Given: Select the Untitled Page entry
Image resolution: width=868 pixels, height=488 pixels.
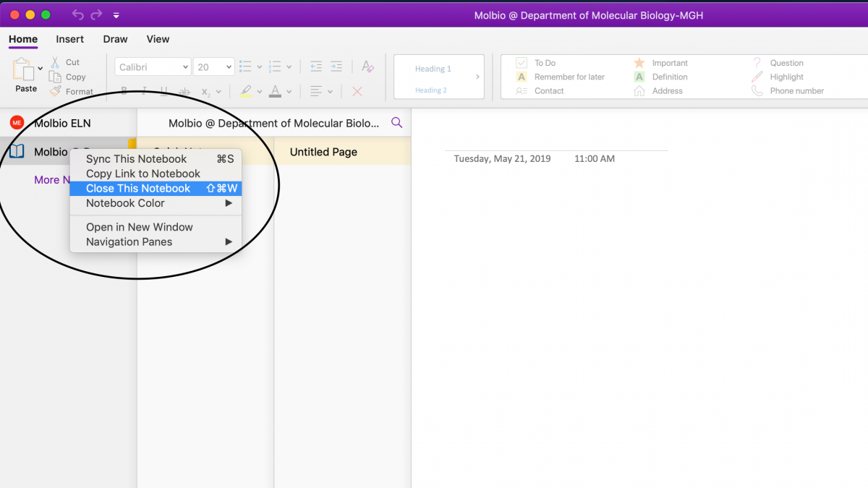Looking at the screenshot, I should pyautogui.click(x=342, y=152).
